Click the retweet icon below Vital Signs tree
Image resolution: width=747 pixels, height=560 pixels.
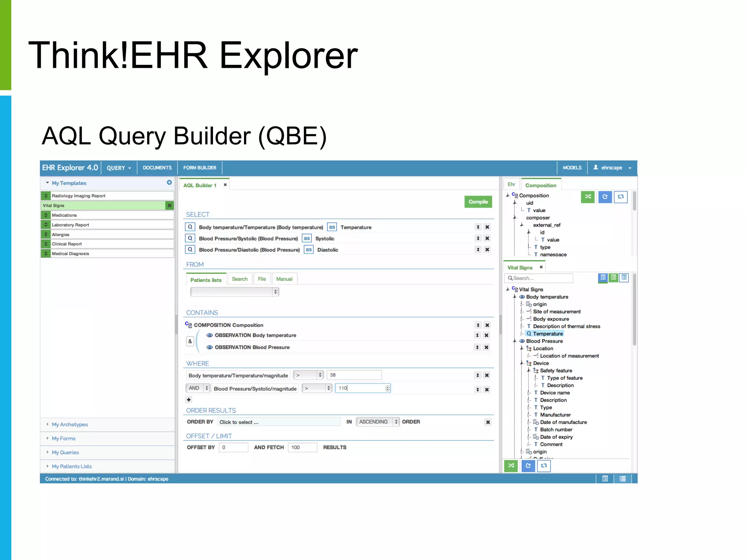coord(544,466)
